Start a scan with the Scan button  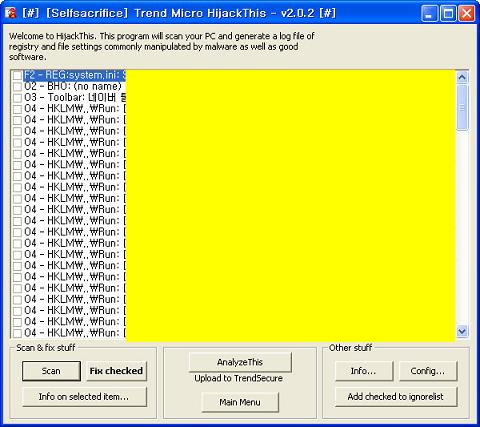coord(51,371)
